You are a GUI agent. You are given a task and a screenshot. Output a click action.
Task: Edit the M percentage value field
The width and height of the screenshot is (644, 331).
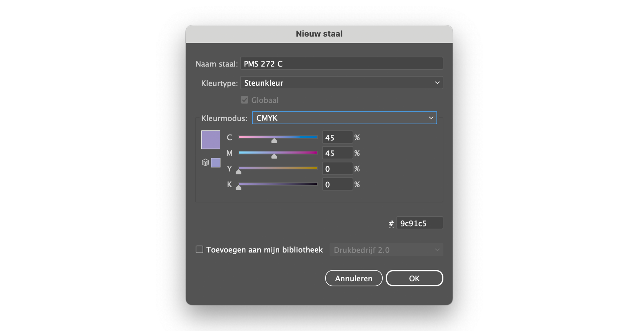[x=337, y=153]
